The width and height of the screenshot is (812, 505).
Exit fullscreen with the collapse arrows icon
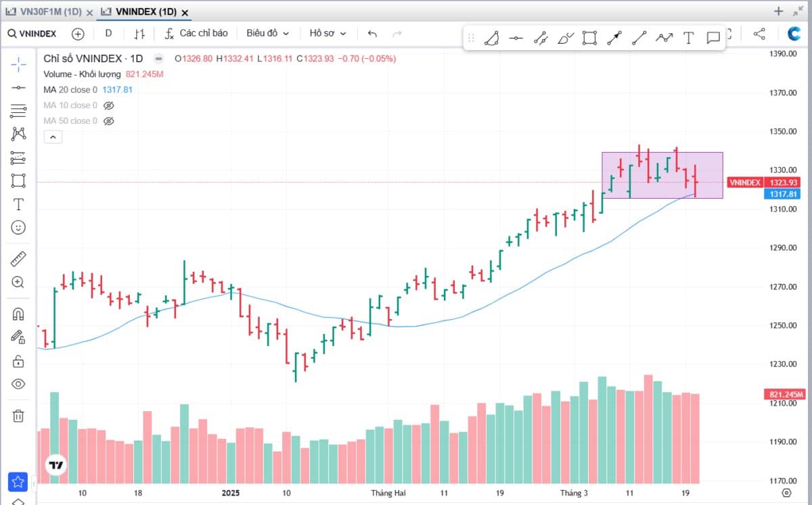(x=798, y=11)
